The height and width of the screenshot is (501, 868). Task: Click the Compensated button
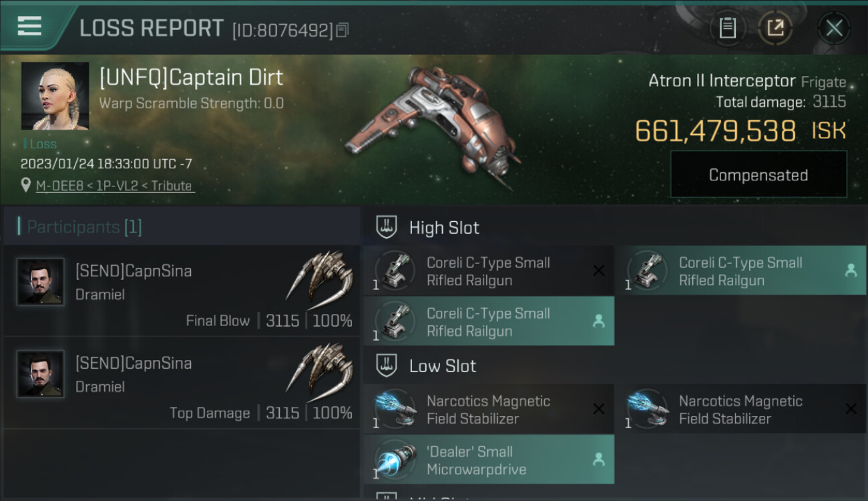[758, 175]
